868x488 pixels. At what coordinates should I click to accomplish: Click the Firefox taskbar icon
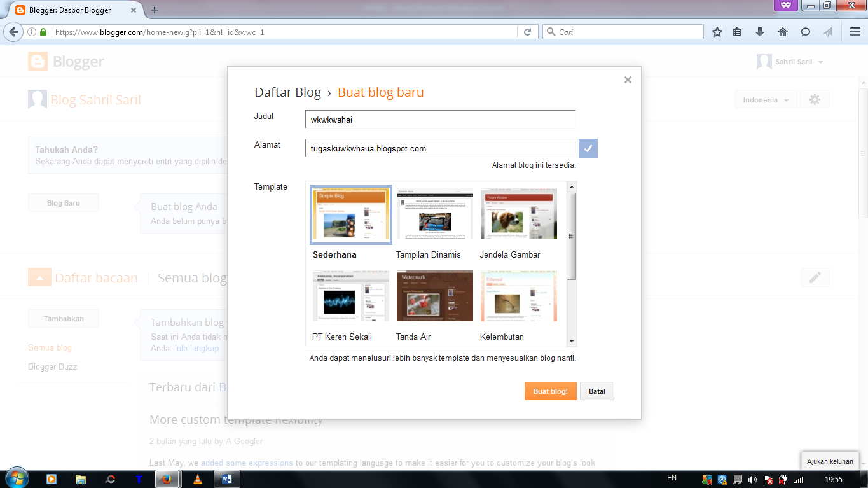pyautogui.click(x=167, y=479)
